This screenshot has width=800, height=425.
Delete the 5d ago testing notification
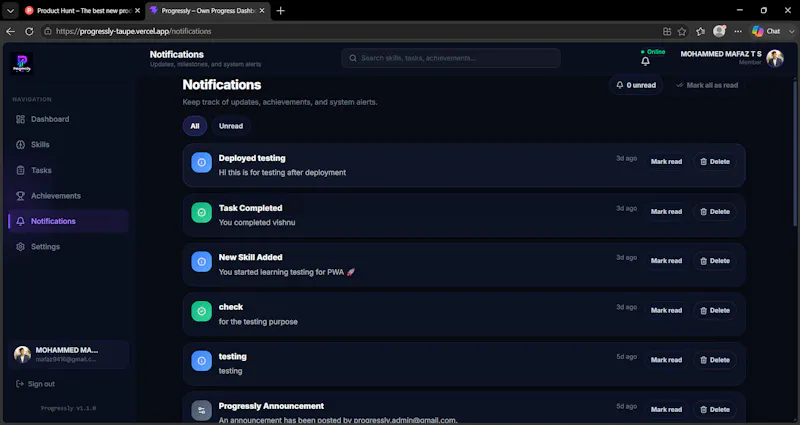[x=715, y=360]
